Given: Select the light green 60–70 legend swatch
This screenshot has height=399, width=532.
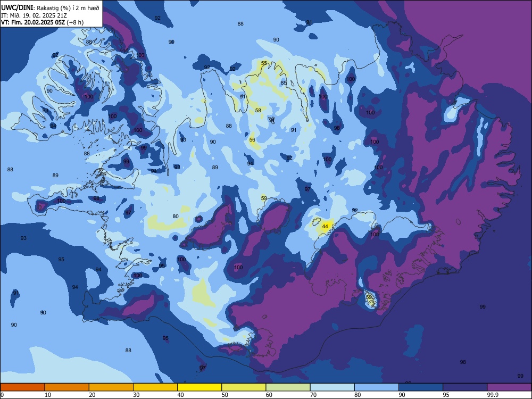Looking at the screenshot, I should click(x=288, y=387).
